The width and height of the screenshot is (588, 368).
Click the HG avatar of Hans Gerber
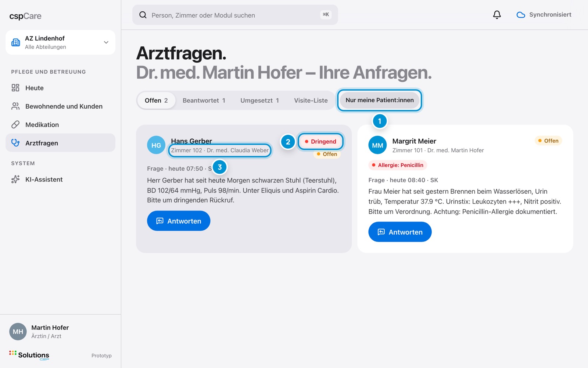tap(156, 145)
